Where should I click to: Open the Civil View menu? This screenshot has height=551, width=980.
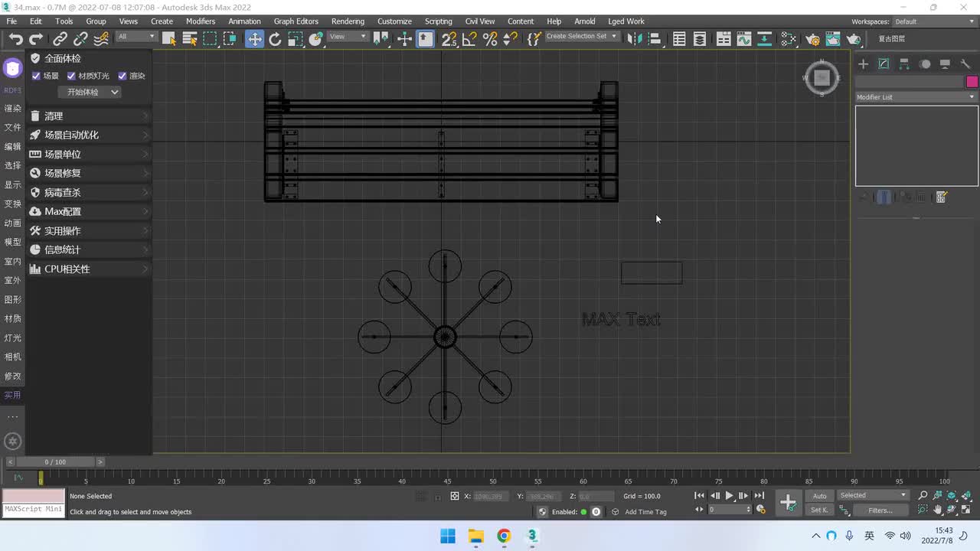click(x=480, y=21)
